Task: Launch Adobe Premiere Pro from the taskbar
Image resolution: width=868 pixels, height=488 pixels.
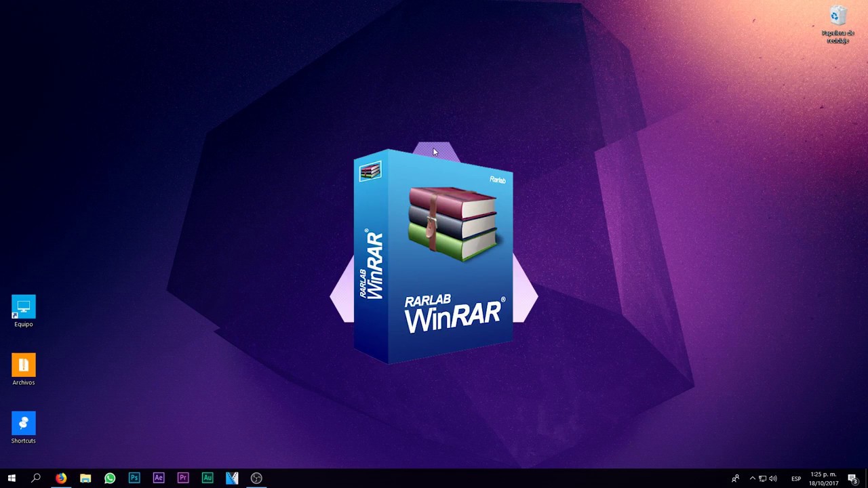Action: [183, 479]
